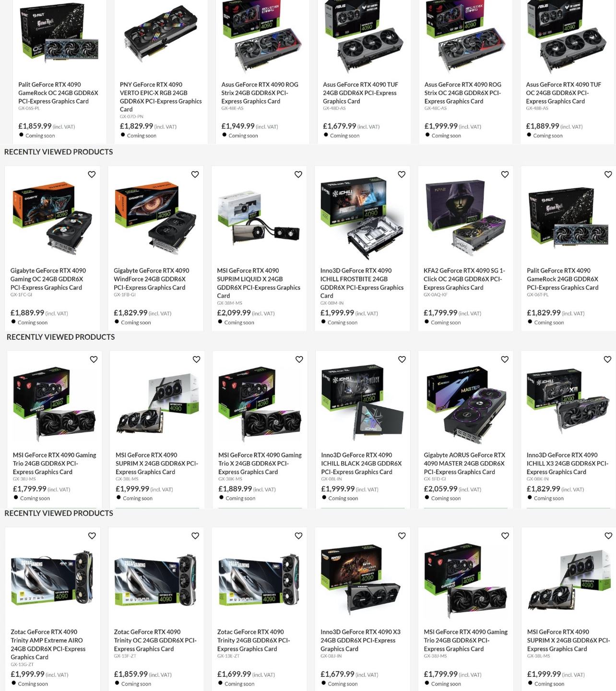Add KFA2 RTX 4090 SG to wishlist
Screen dimensions: 616x691
click(x=505, y=175)
